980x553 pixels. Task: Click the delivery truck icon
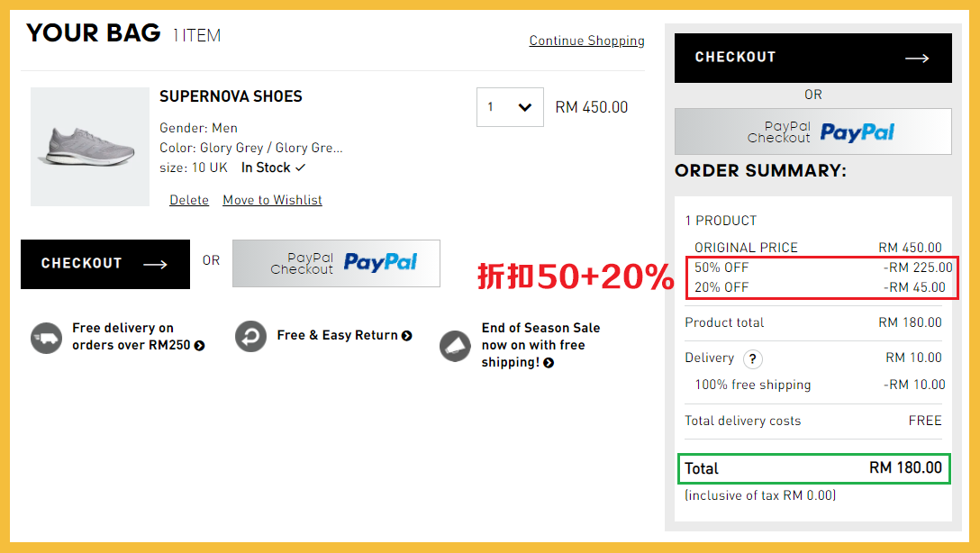(x=46, y=338)
